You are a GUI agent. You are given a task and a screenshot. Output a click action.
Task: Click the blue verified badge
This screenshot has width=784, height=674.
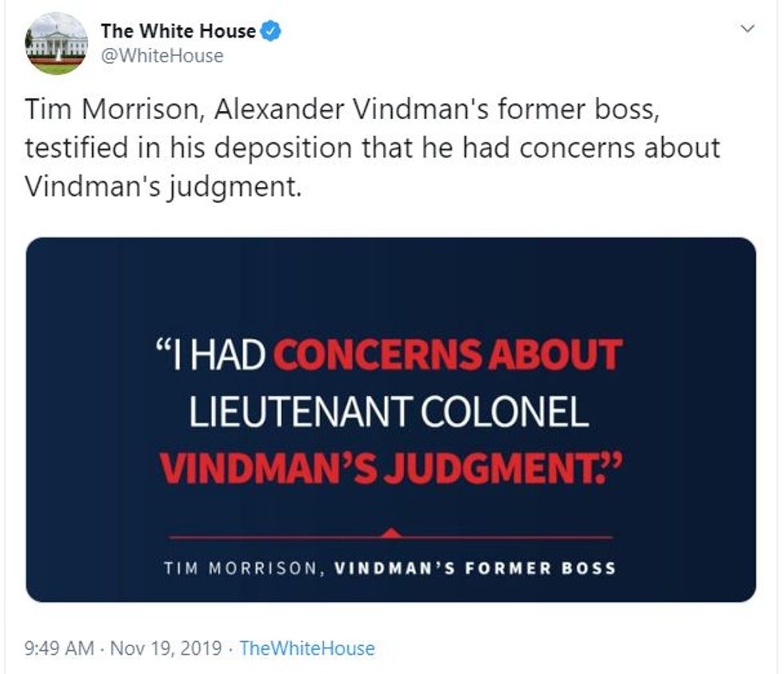[x=272, y=32]
